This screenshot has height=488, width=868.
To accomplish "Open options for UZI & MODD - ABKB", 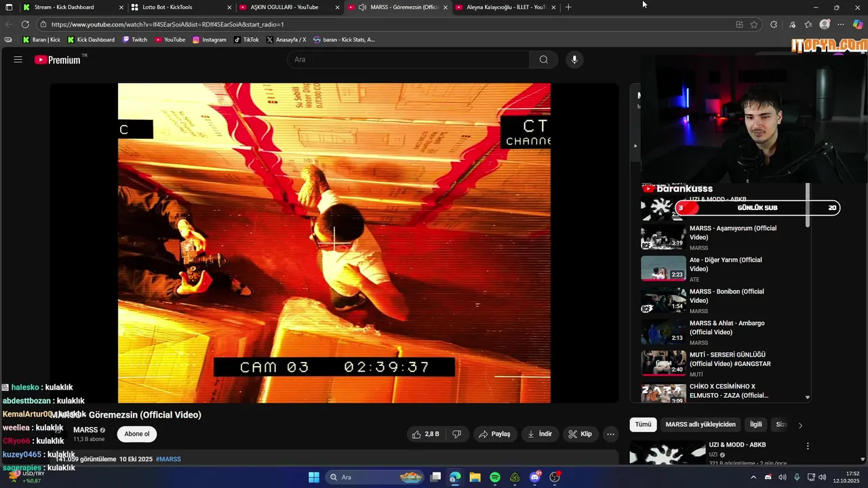I will click(808, 446).
